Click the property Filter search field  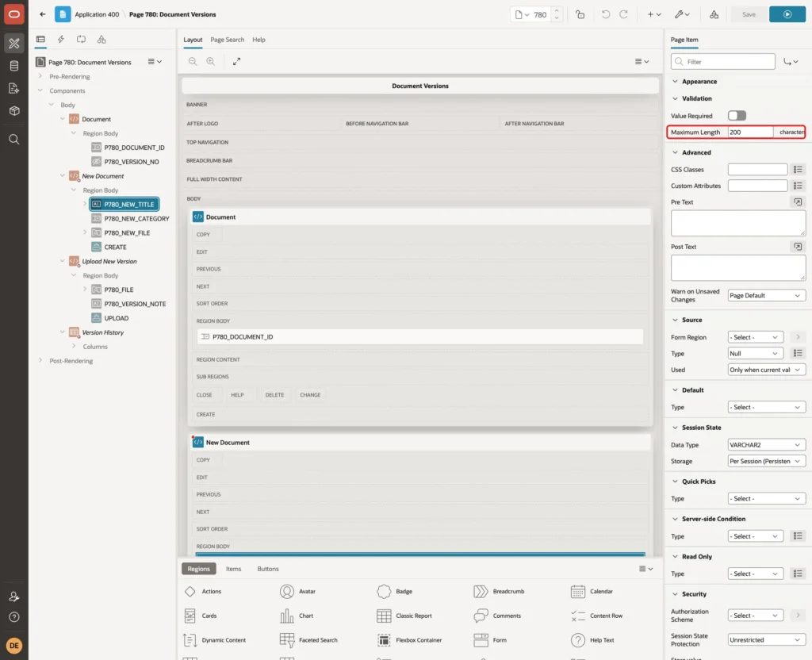(723, 62)
